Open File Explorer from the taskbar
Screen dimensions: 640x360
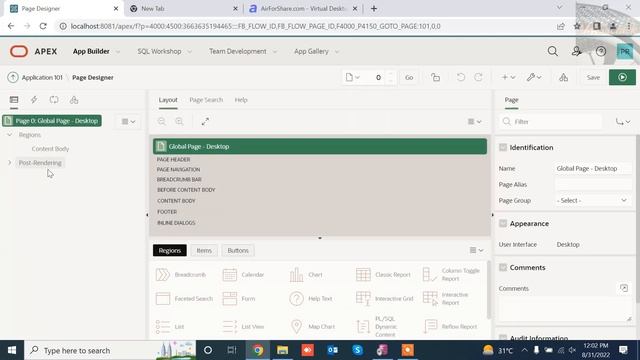pos(282,350)
